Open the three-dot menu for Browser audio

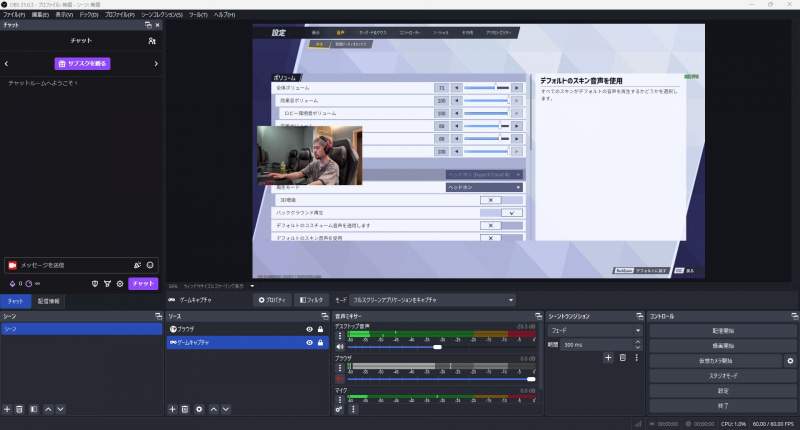click(x=340, y=367)
